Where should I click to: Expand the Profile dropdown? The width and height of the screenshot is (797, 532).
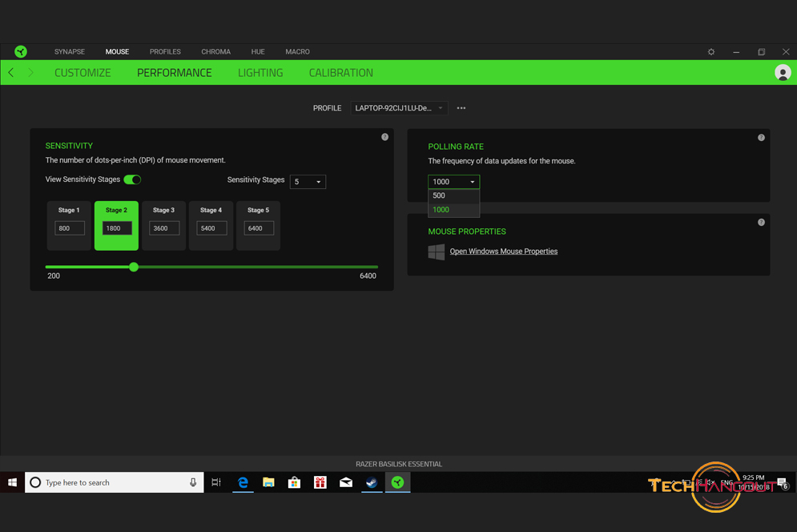[x=399, y=108]
